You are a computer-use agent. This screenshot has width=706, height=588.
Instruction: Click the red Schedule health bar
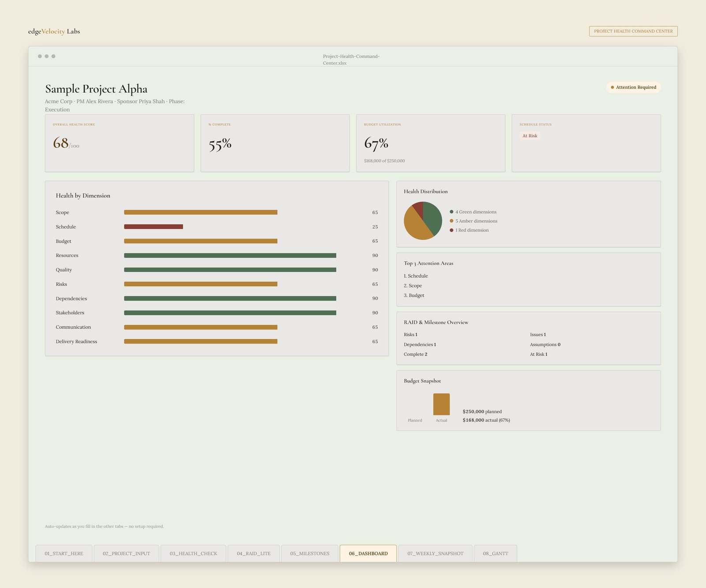pyautogui.click(x=154, y=227)
